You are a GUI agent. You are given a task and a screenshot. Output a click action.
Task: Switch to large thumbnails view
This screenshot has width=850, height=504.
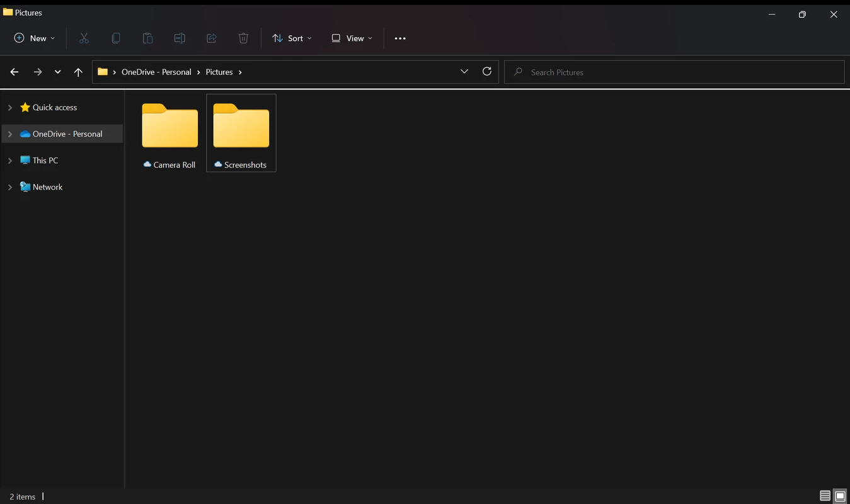click(840, 496)
